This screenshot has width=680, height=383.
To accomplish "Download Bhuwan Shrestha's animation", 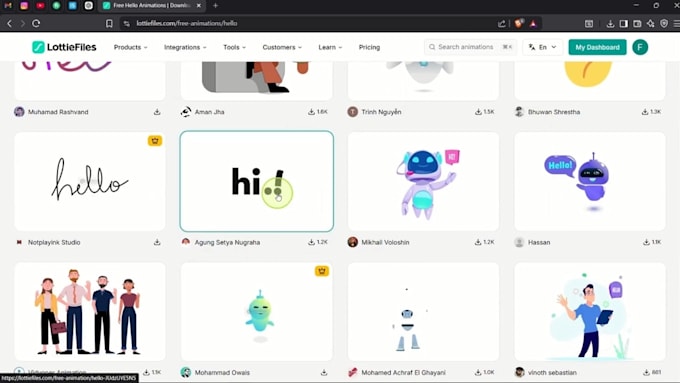I will (651, 112).
